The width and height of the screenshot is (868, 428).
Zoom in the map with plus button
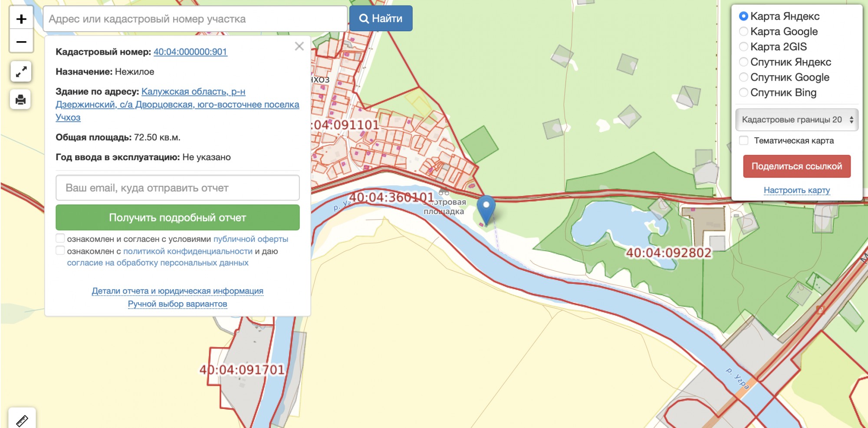click(x=21, y=19)
